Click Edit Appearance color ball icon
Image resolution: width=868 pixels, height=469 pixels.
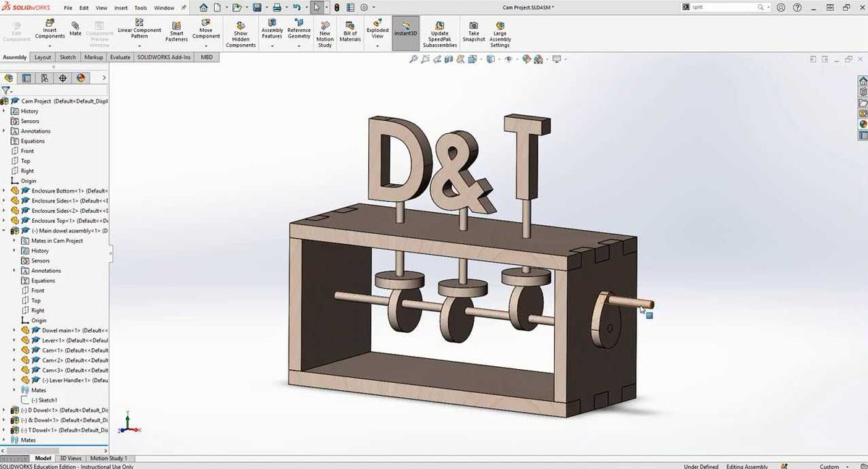coord(527,59)
